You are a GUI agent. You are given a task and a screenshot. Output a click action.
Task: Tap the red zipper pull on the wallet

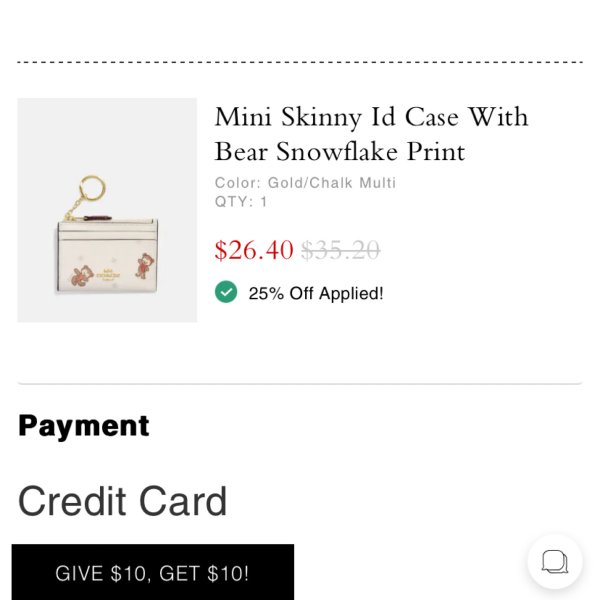pos(97,218)
